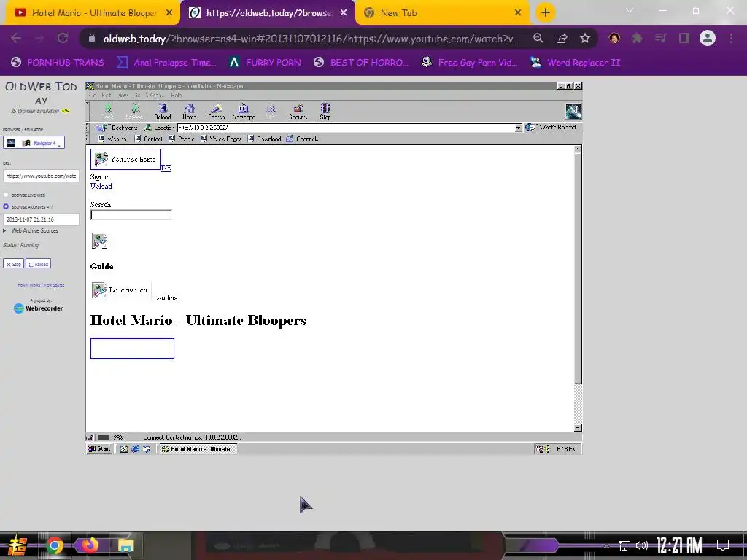Open the Webrecorder project link
Screen dimensions: 747x560
pyautogui.click(x=39, y=308)
